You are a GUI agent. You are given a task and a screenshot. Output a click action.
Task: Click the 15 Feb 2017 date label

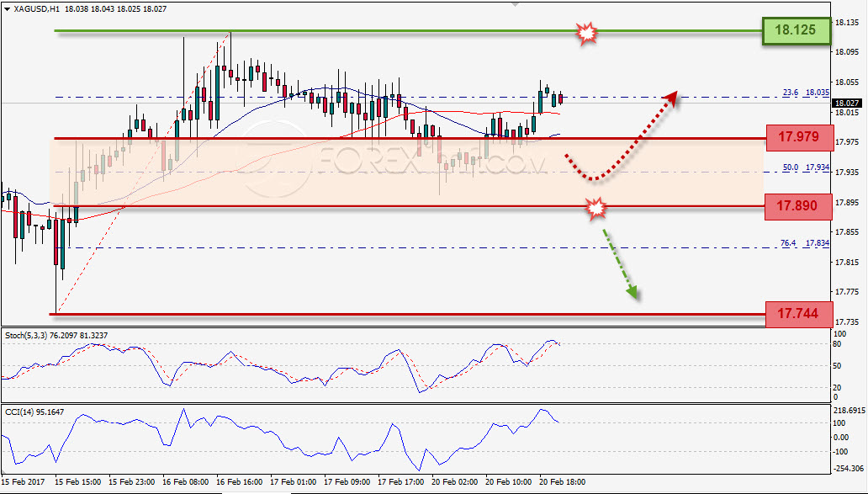[x=24, y=482]
